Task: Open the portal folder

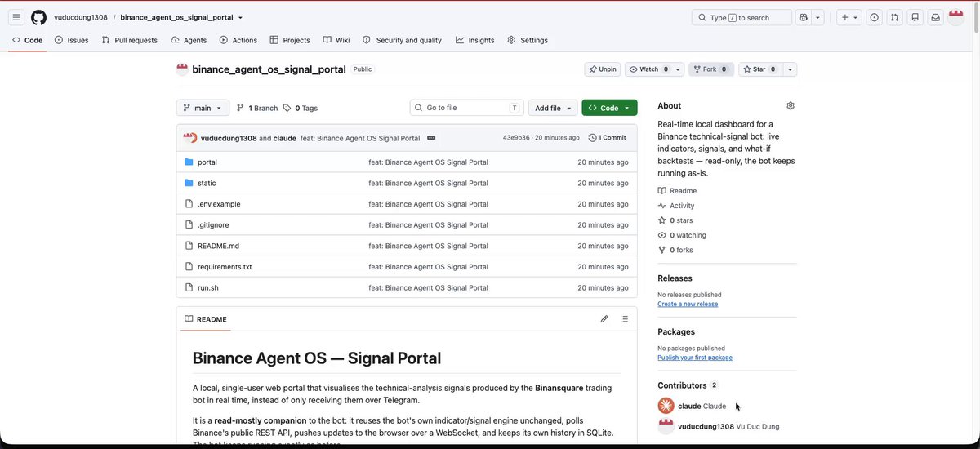Action: coord(207,162)
